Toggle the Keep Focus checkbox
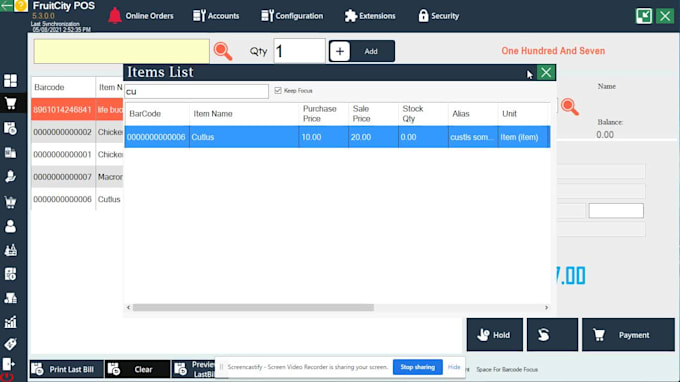Image resolution: width=680 pixels, height=382 pixels. (278, 90)
